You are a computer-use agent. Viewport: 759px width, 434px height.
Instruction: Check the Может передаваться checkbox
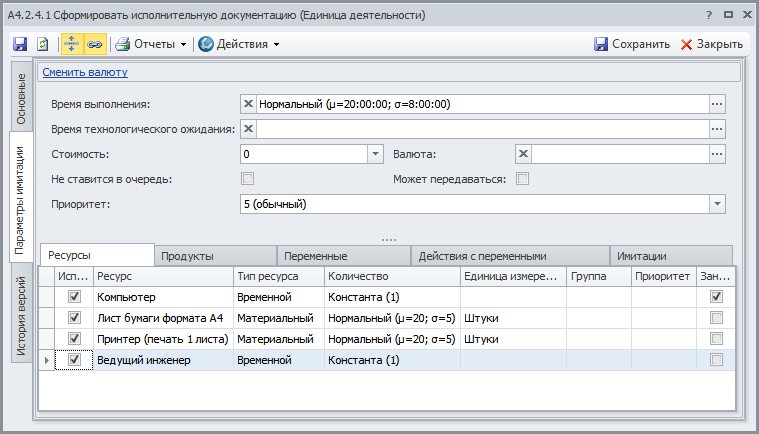pos(522,179)
